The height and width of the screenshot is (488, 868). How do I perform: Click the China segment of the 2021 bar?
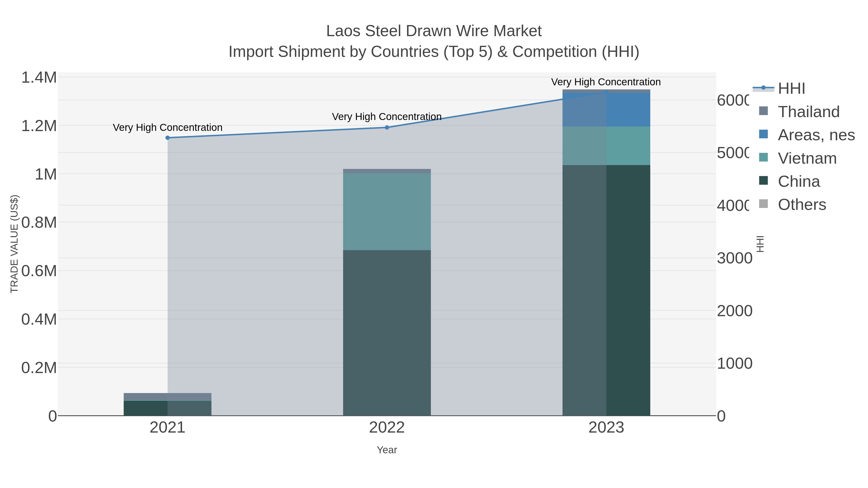click(x=168, y=408)
